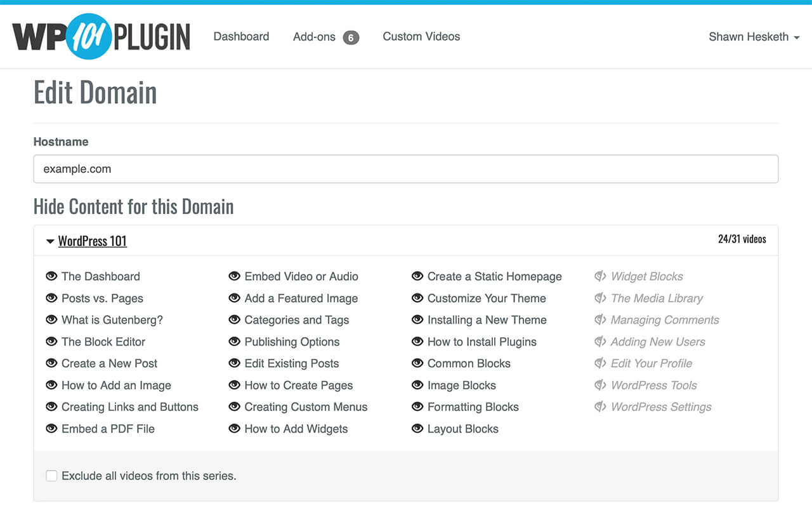Click the text "How to Install Plugins"

pos(482,342)
